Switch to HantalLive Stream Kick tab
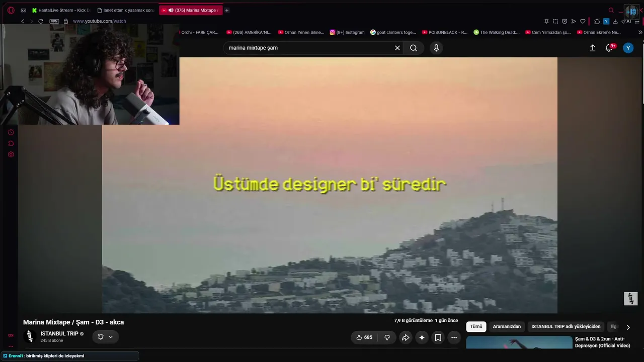This screenshot has width=644, height=362. (x=60, y=10)
